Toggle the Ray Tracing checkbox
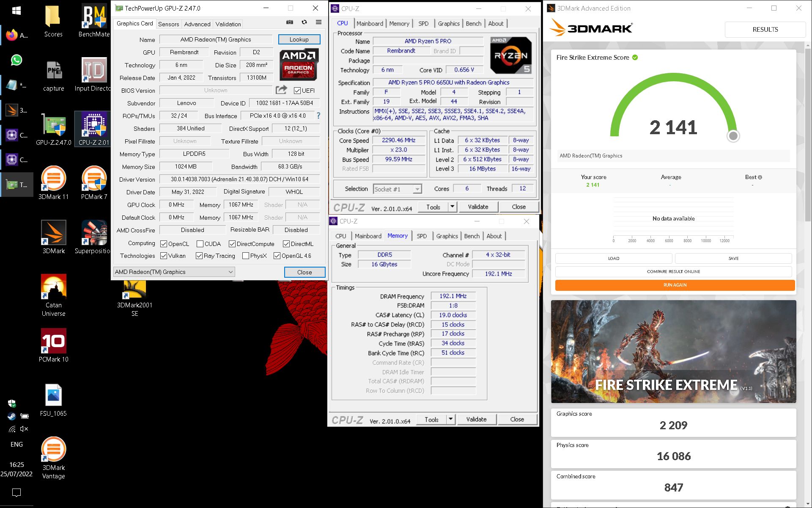Image resolution: width=812 pixels, height=508 pixels. coord(199,256)
